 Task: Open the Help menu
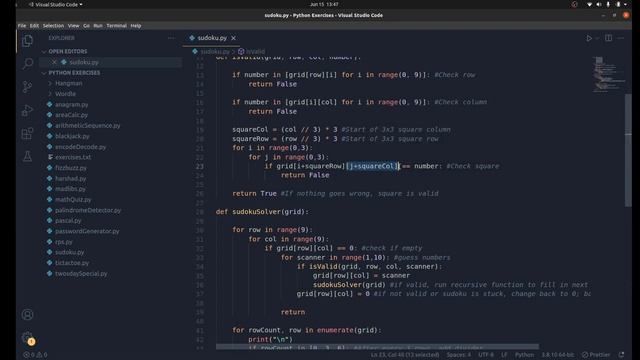click(x=136, y=26)
